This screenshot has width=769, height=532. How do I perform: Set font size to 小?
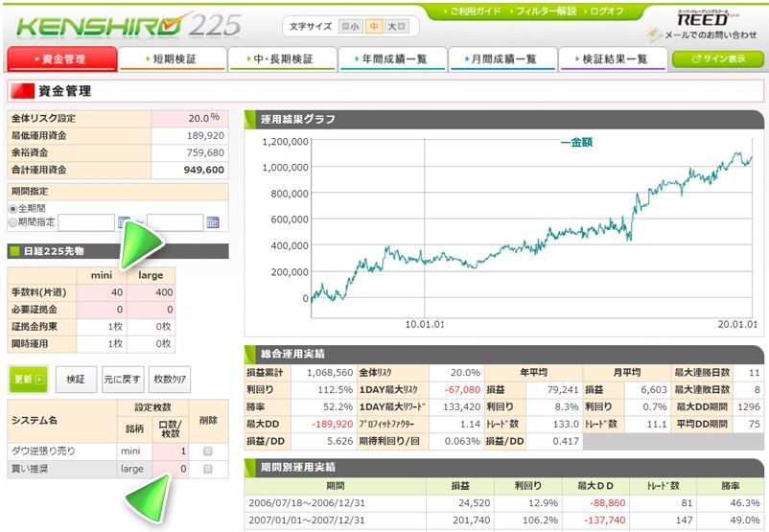click(x=350, y=27)
